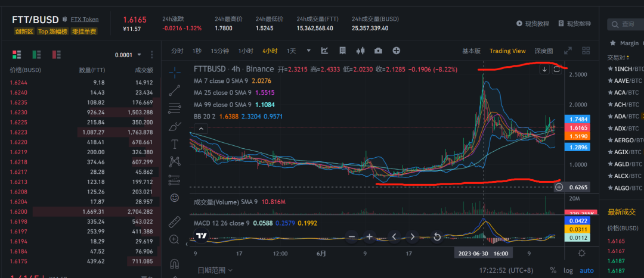Select the brush drawing tool
Image resolution: width=644 pixels, height=278 pixels.
click(175, 126)
